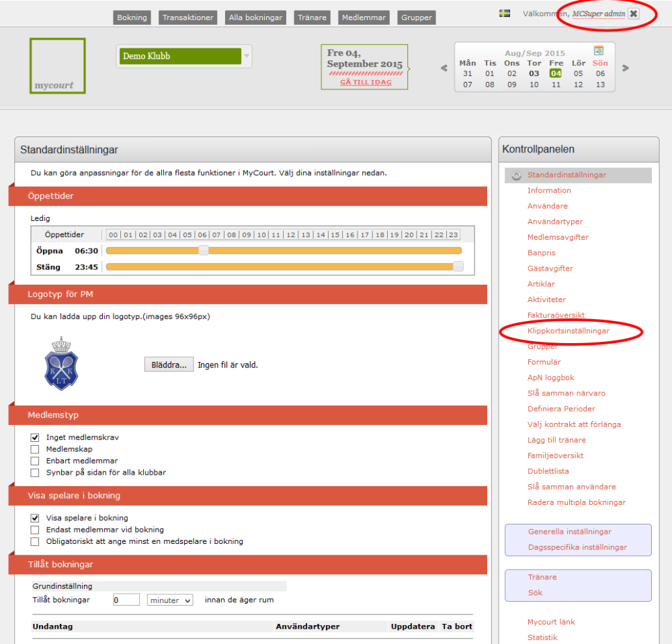Open the Statistik link
The width and height of the screenshot is (672, 644).
pyautogui.click(x=542, y=637)
